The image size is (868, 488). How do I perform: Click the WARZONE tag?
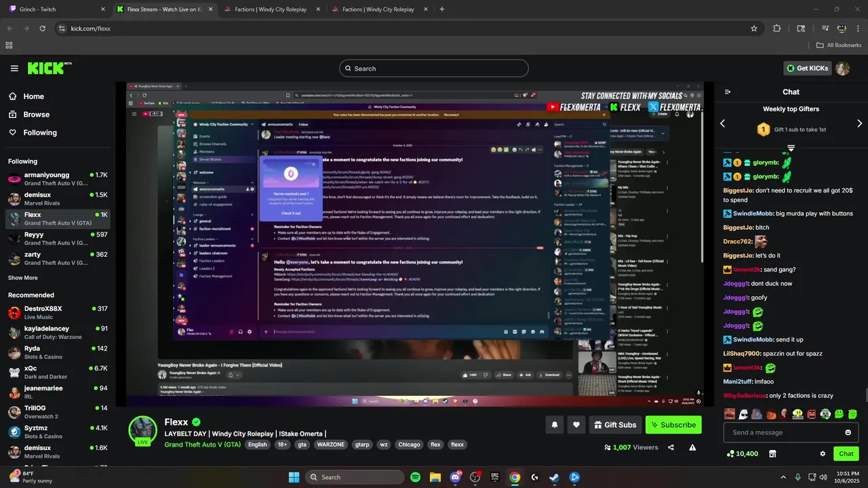[332, 445]
